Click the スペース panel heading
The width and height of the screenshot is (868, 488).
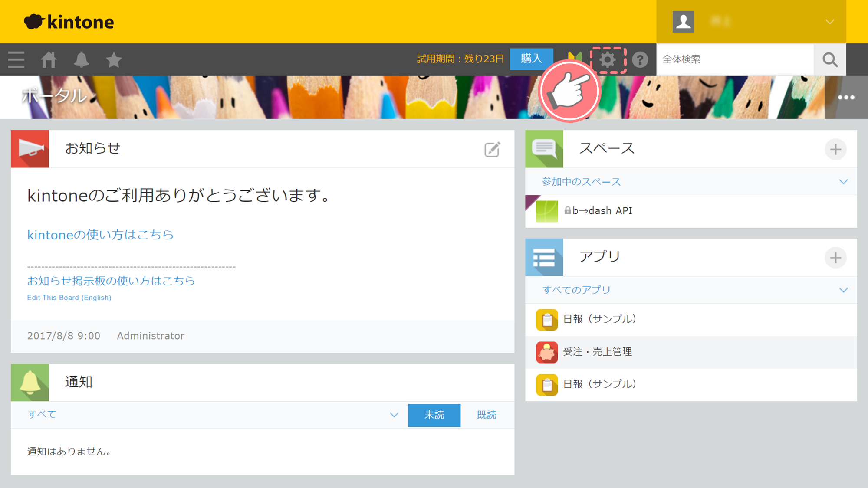pos(607,148)
